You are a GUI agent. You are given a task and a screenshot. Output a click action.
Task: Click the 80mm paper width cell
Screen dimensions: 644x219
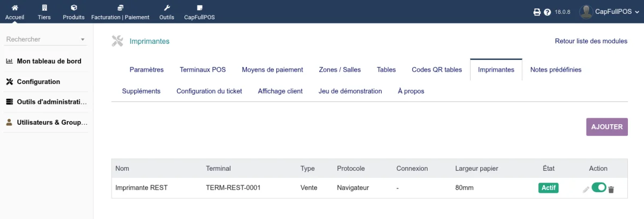tap(465, 188)
